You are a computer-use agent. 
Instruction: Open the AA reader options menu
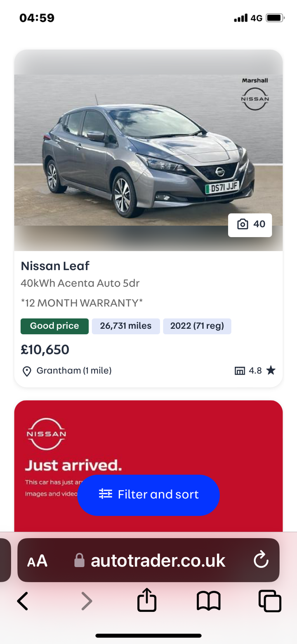click(x=37, y=561)
